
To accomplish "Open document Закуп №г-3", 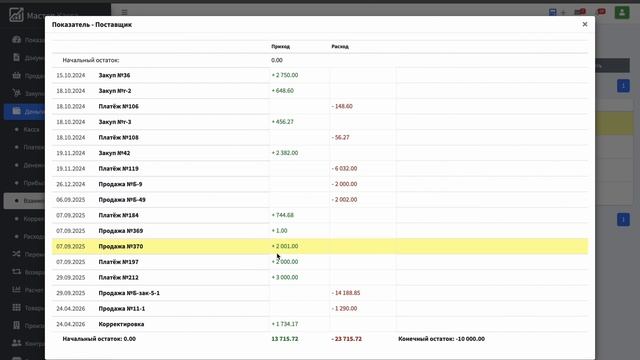I will [x=115, y=122].
